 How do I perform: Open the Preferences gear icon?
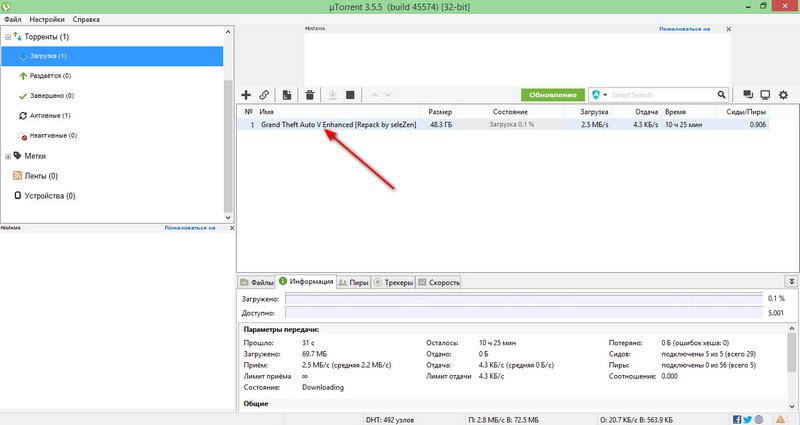pyautogui.click(x=783, y=94)
